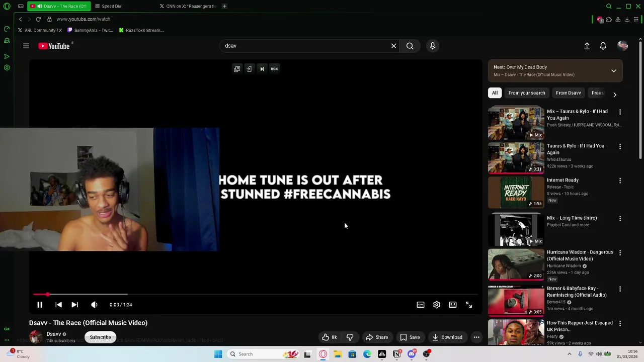Open the pop-out video icon above the player
The image size is (644, 362).
[237, 69]
